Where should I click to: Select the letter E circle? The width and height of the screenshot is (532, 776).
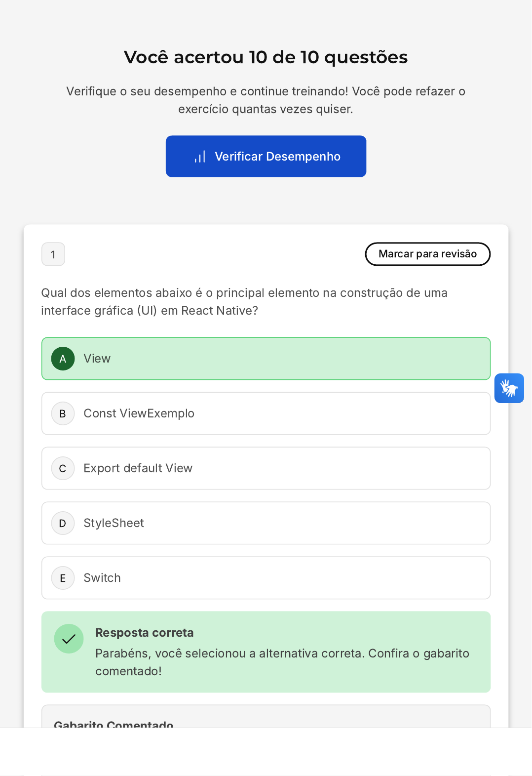tap(63, 578)
